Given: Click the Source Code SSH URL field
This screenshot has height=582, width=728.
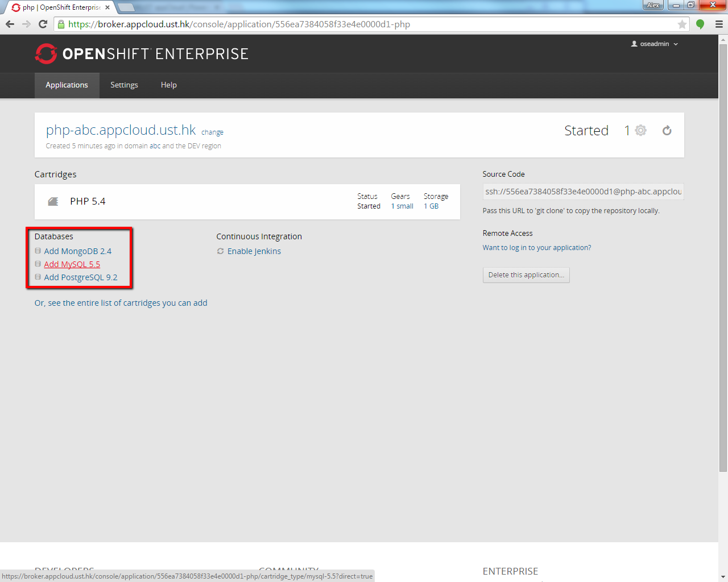Looking at the screenshot, I should pyautogui.click(x=583, y=192).
